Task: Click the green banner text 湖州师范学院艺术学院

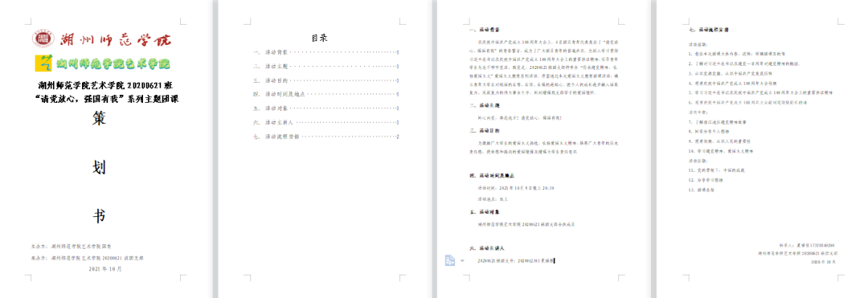Action: click(113, 63)
